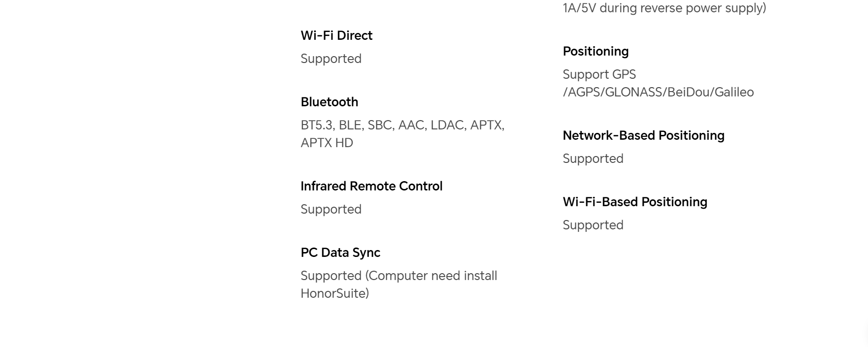Screen dimensions: 868x347
Task: Select the Supported value under Wi-Fi Direct
Action: pyautogui.click(x=331, y=59)
